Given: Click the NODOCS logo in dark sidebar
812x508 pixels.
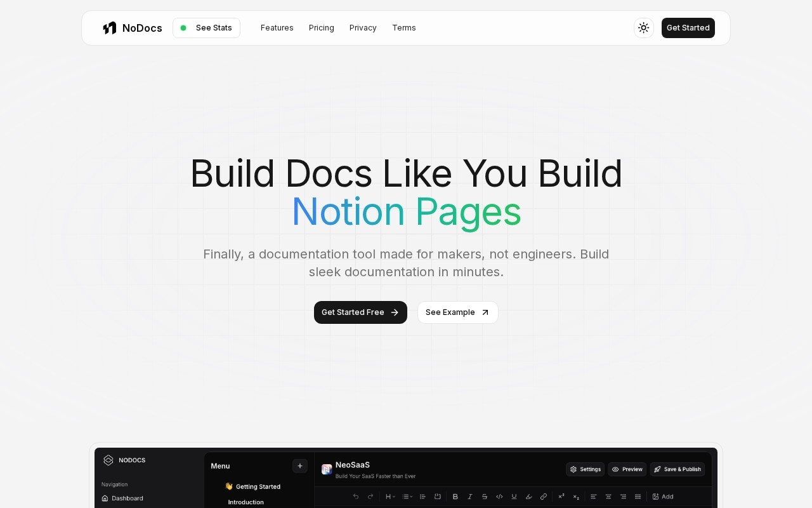Looking at the screenshot, I should (x=124, y=460).
